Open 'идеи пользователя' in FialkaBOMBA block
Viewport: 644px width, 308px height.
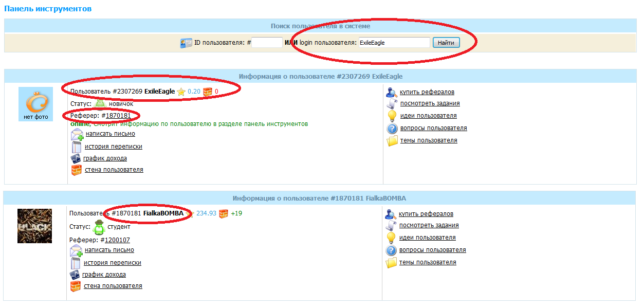[428, 238]
